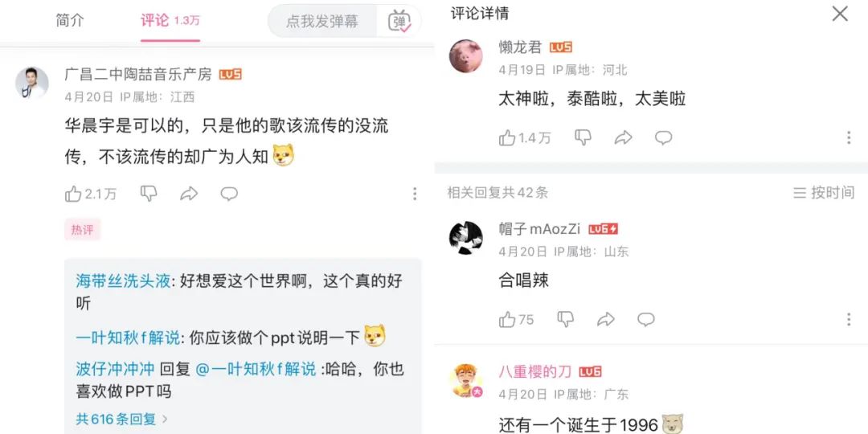Reply to 懒龙君's comment bubble icon
Image resolution: width=868 pixels, height=434 pixels.
pyautogui.click(x=664, y=138)
